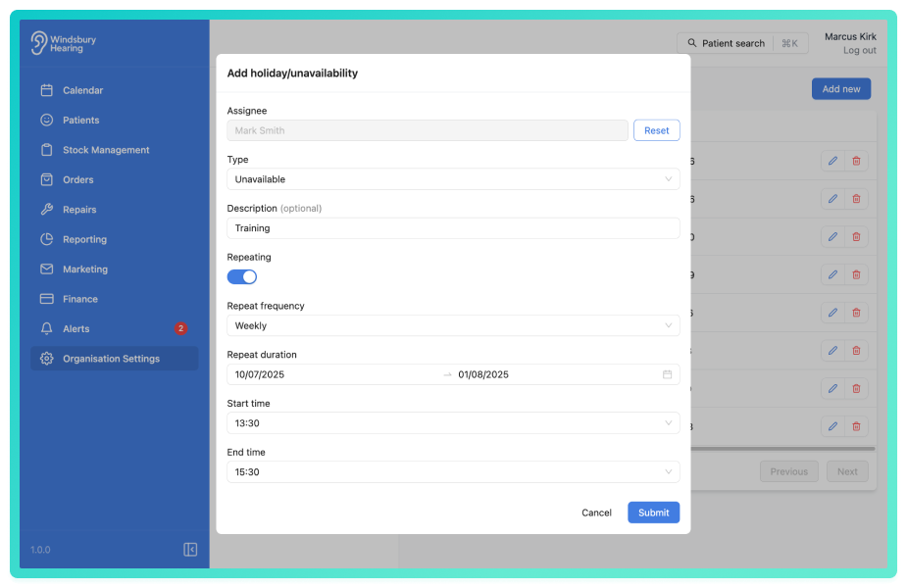Click the Repairs wrench icon

click(x=47, y=210)
